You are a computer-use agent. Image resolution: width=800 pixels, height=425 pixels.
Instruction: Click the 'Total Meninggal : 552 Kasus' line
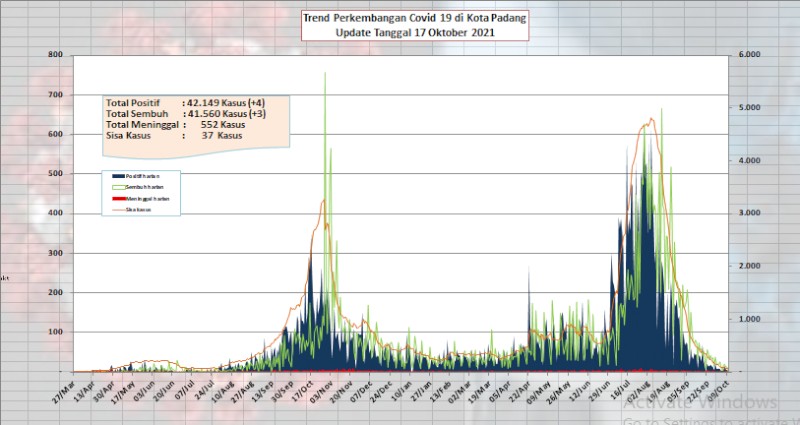(176, 124)
